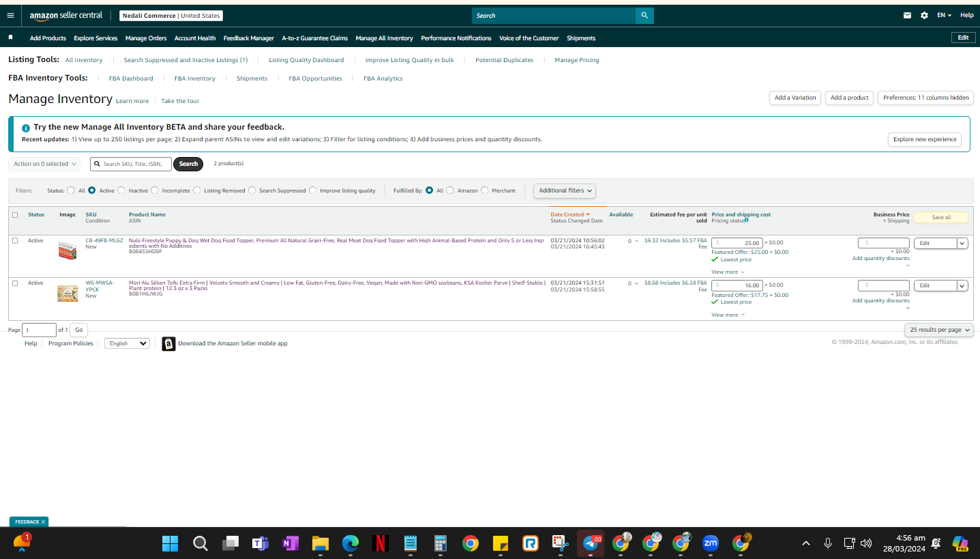Open 'Voice of the Customer' nav item
The height and width of the screenshot is (559, 980).
(x=529, y=38)
